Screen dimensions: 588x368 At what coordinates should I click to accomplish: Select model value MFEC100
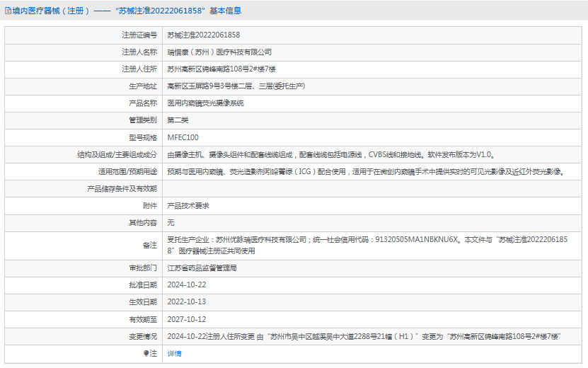coord(183,137)
